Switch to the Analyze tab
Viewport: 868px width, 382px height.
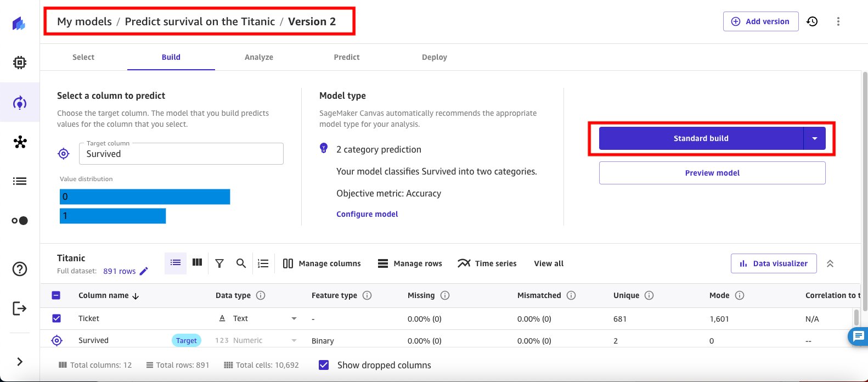[x=259, y=57]
